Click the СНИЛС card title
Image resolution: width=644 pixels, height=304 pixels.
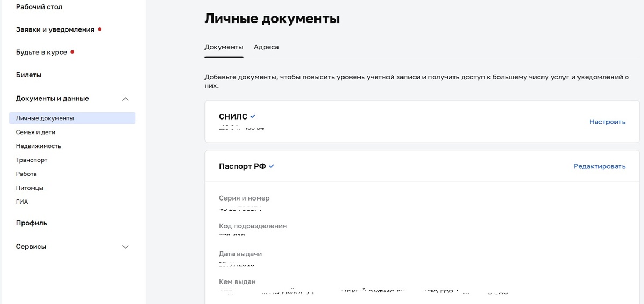point(233,116)
